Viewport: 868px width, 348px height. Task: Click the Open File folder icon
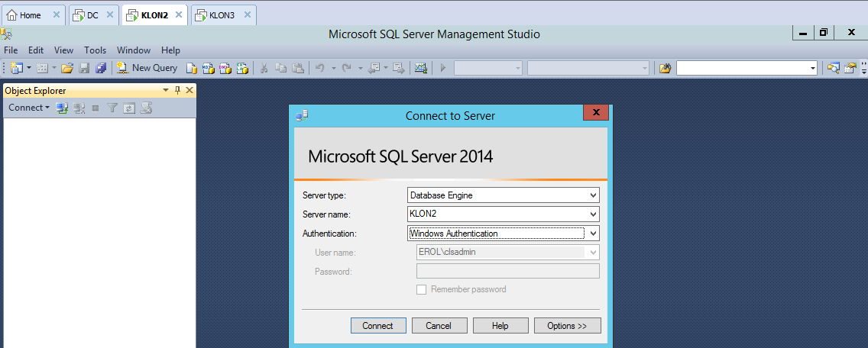(67, 68)
